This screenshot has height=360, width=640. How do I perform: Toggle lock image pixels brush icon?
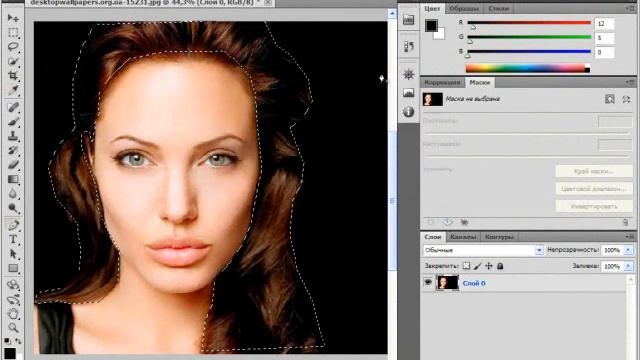point(478,266)
